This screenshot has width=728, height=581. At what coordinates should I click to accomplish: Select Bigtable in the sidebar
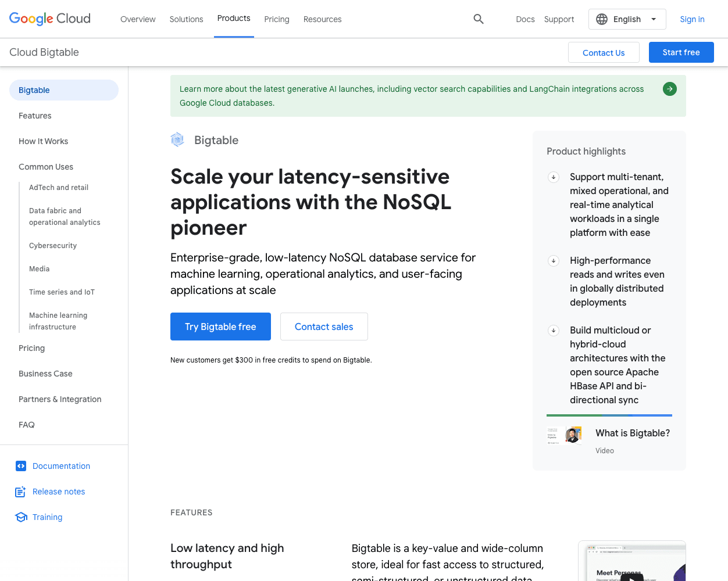(64, 90)
